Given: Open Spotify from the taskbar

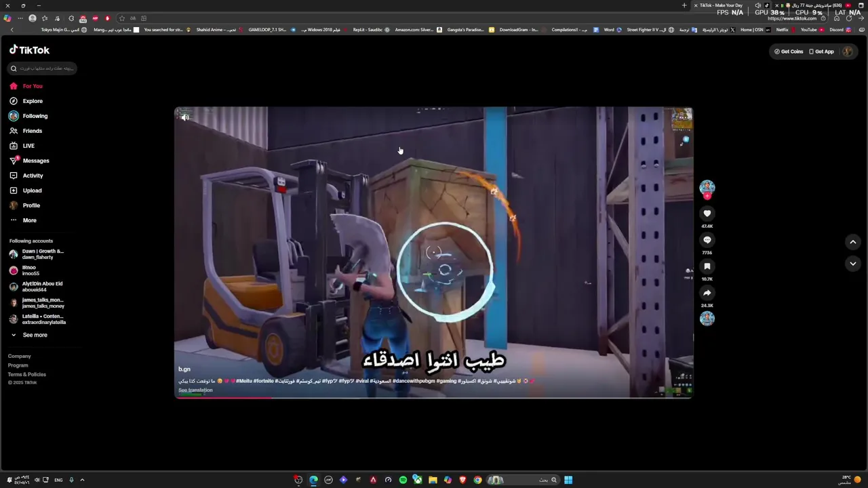Looking at the screenshot, I should click(403, 480).
